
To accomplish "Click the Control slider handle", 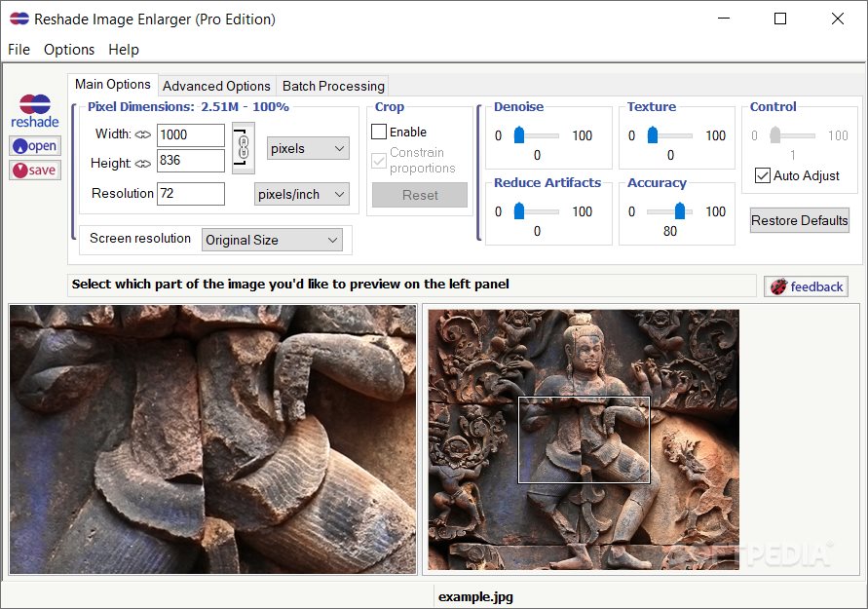I will coord(775,134).
